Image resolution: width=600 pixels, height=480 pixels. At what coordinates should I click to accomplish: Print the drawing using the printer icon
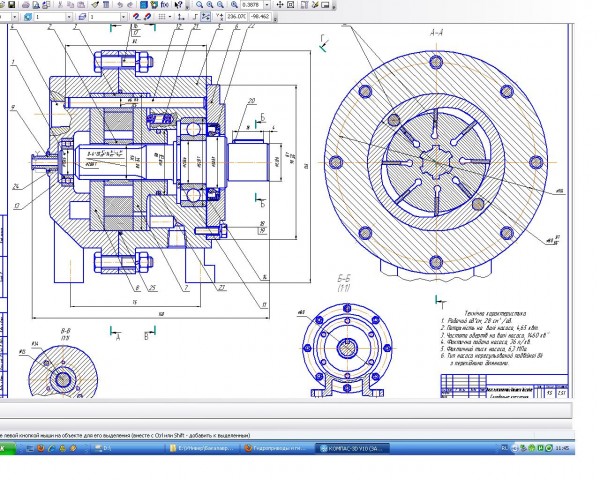tap(26, 5)
